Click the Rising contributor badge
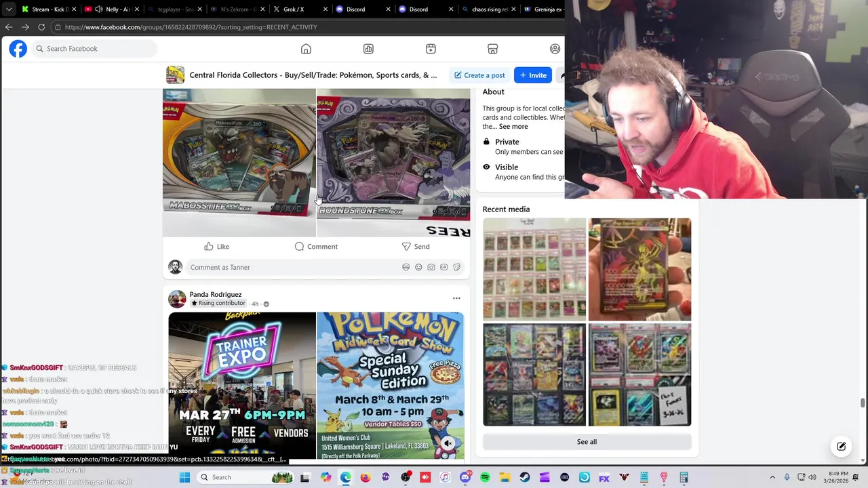 point(218,304)
